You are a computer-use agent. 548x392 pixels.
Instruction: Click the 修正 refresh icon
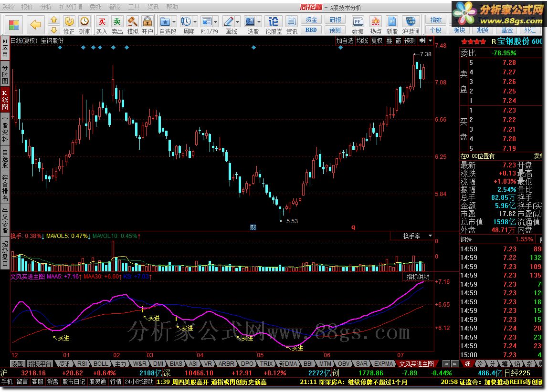point(69,21)
